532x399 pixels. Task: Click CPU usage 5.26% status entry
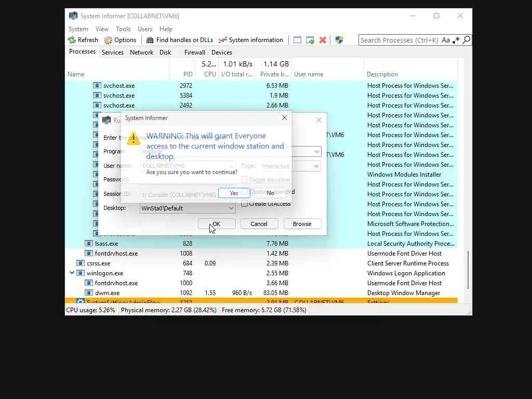pyautogui.click(x=90, y=310)
